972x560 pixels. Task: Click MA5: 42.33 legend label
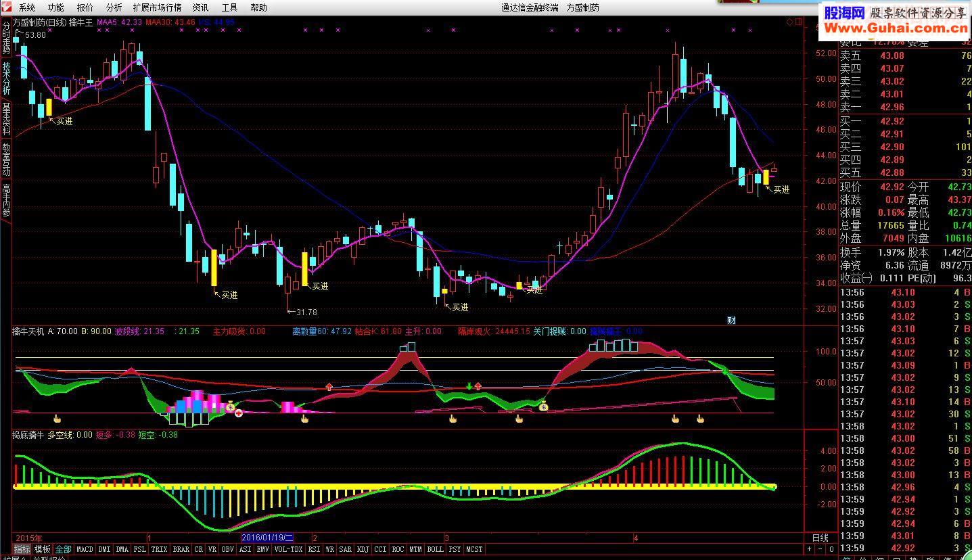pyautogui.click(x=119, y=22)
